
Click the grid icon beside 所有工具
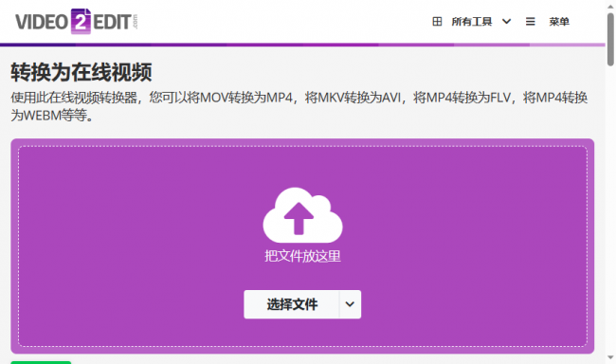tap(437, 21)
